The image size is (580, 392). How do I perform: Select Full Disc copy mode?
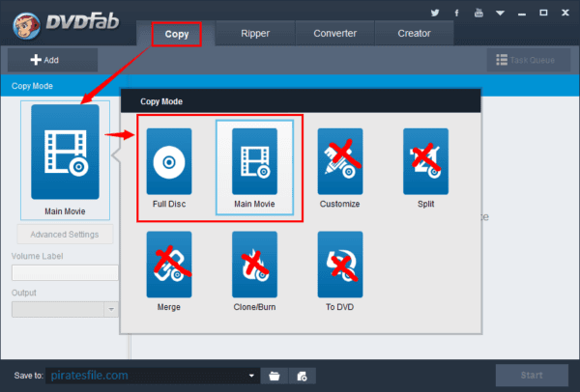point(169,168)
